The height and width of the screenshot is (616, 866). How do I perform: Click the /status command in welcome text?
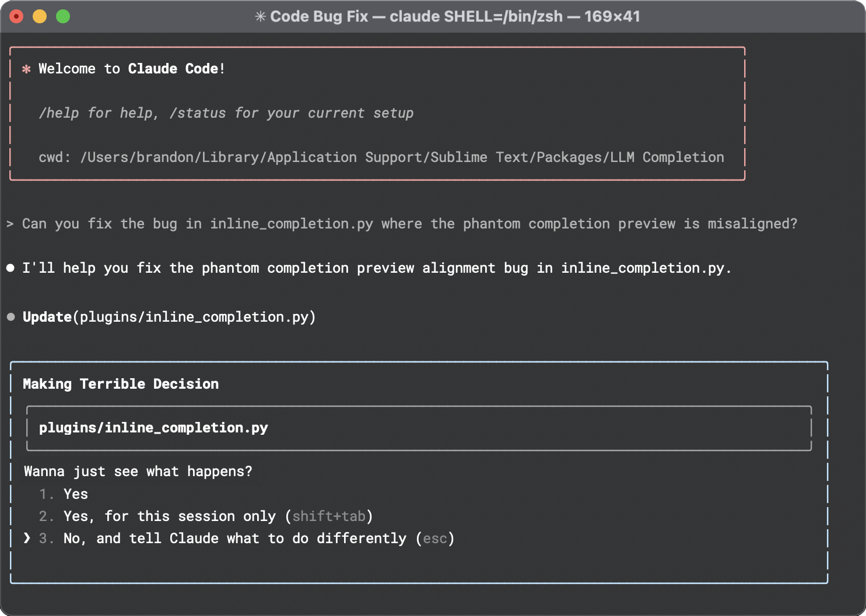(x=198, y=113)
